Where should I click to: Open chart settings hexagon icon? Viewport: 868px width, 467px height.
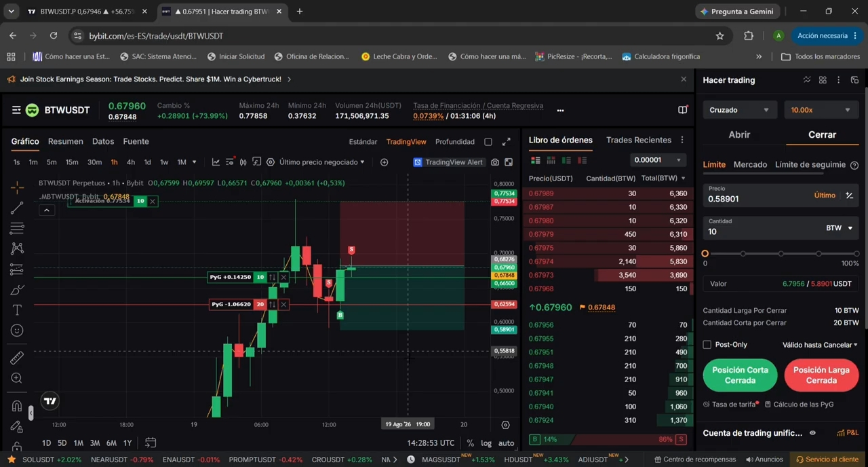271,162
